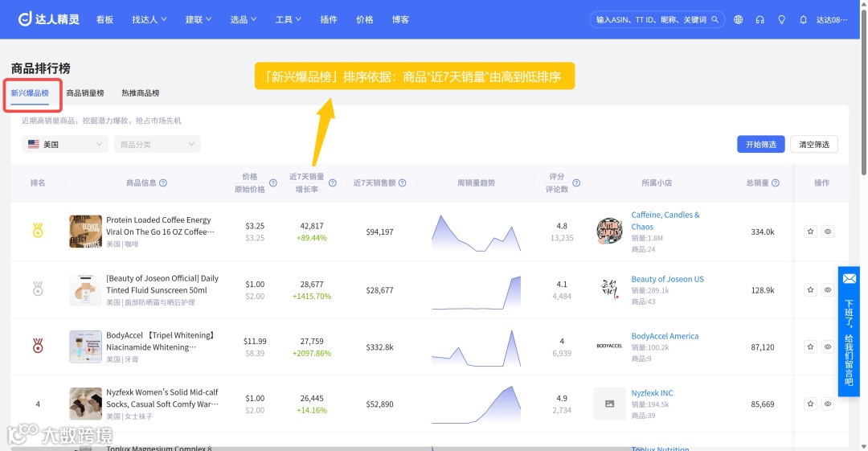Click the gold medal rank icon
This screenshot has height=451, width=868.
[x=38, y=230]
